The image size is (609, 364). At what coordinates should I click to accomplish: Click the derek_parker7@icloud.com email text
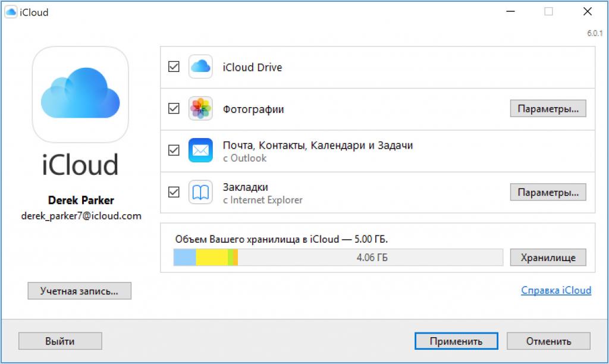click(x=81, y=215)
